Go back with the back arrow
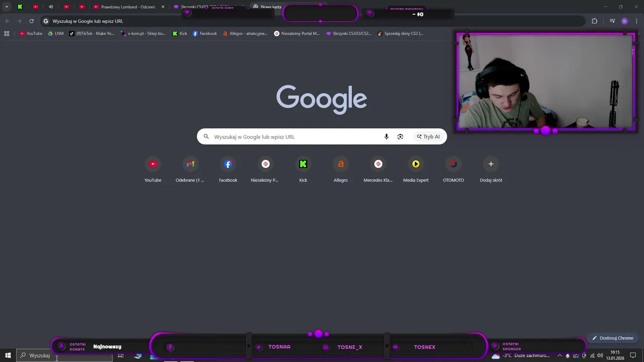The image size is (644, 362). pos(7,21)
